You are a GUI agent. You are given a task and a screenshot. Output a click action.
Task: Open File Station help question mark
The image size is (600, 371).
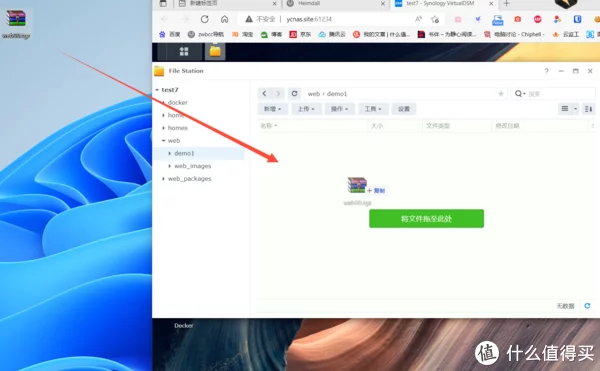(x=546, y=71)
